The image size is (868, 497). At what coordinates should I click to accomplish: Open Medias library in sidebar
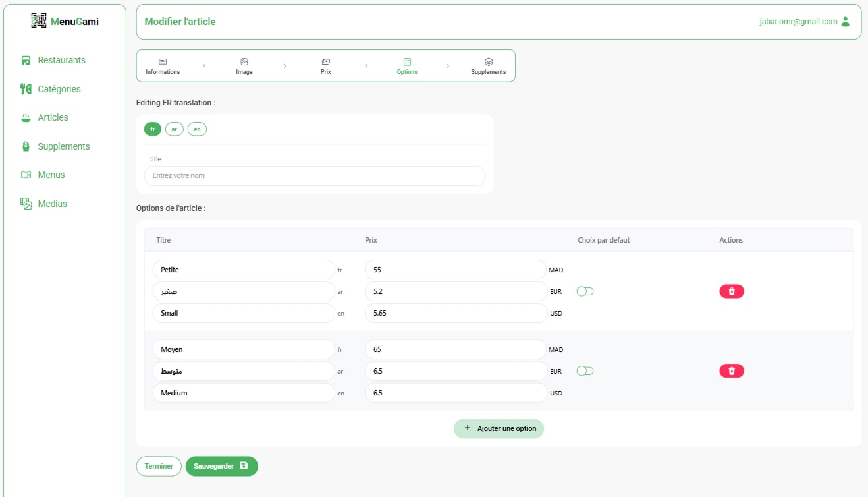(x=52, y=204)
